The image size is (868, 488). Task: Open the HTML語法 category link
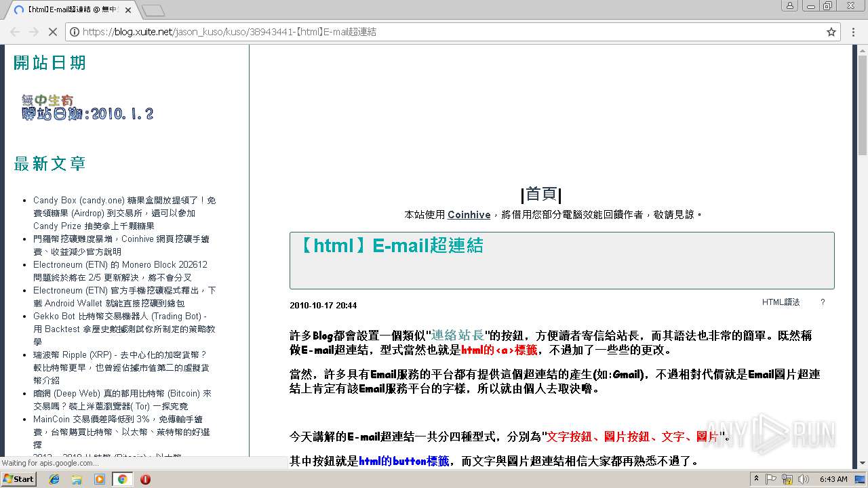(781, 302)
